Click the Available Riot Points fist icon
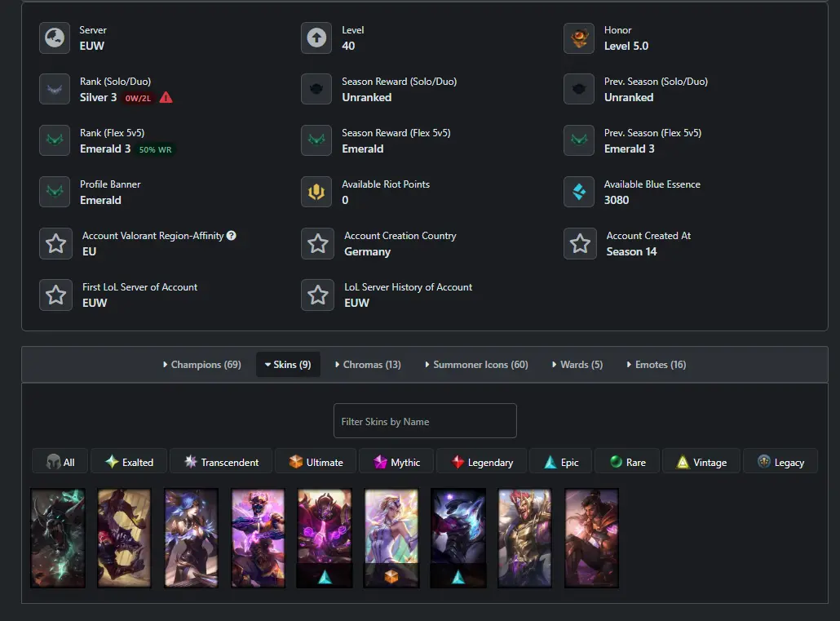The image size is (840, 621). click(x=316, y=192)
